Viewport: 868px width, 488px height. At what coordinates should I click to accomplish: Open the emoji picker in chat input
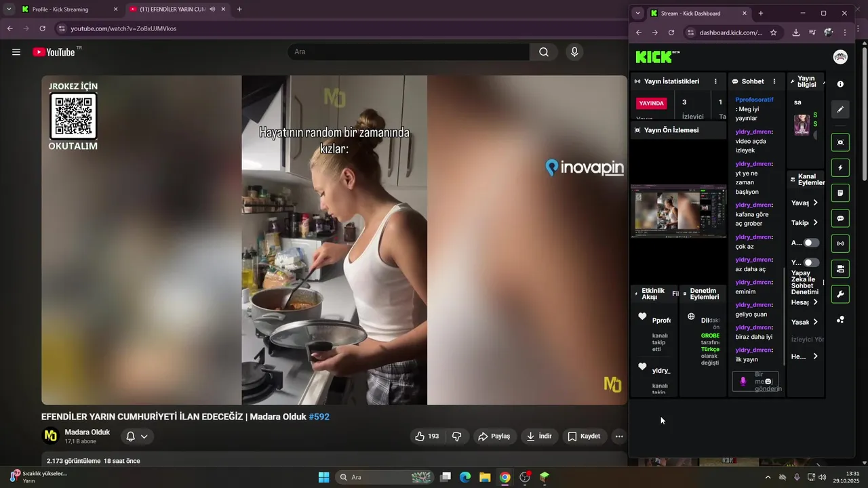pyautogui.click(x=768, y=382)
